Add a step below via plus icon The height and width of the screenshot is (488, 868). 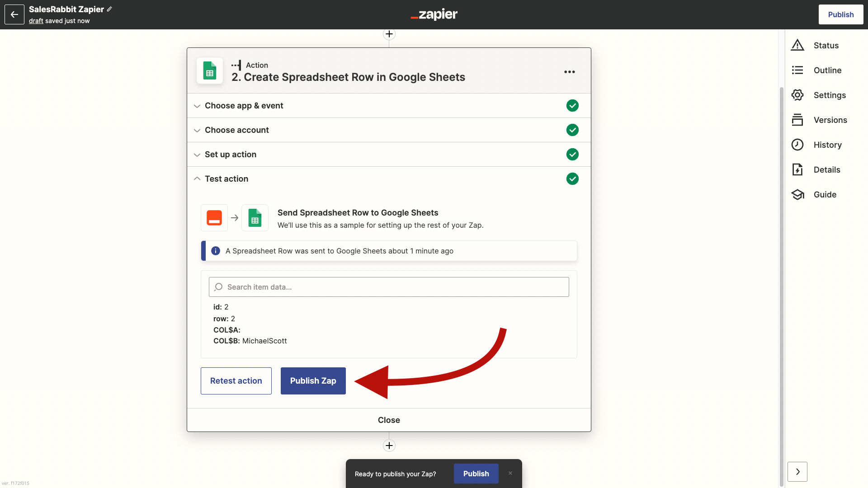point(389,446)
